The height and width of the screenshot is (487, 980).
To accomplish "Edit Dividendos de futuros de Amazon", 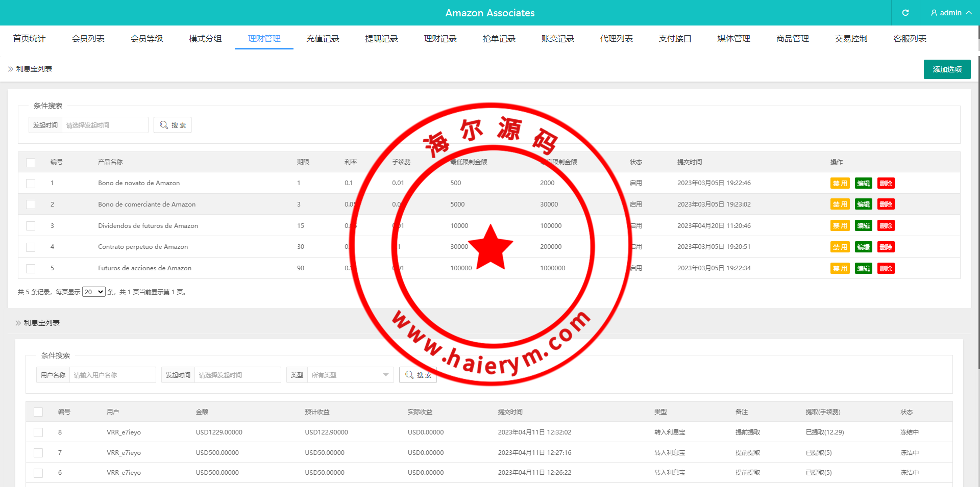I will pos(863,226).
